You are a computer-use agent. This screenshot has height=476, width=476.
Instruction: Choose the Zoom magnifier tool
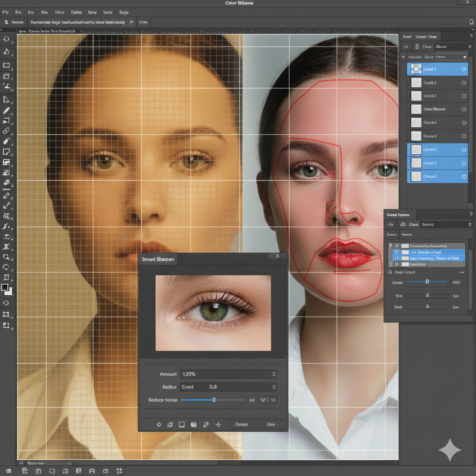[7, 257]
